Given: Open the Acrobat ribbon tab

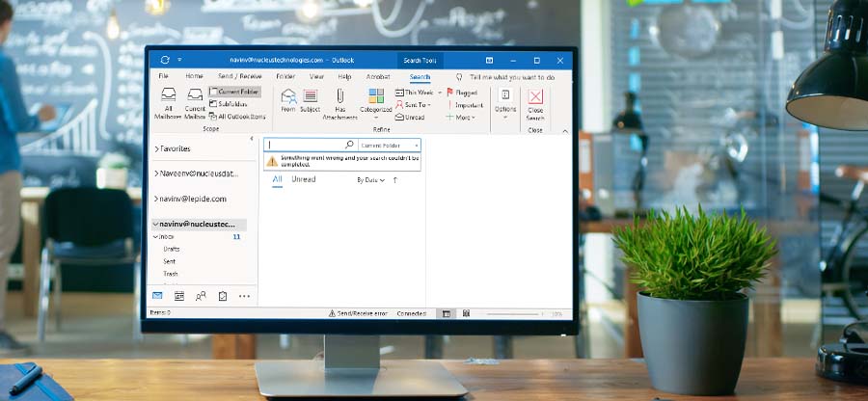Looking at the screenshot, I should [x=378, y=76].
